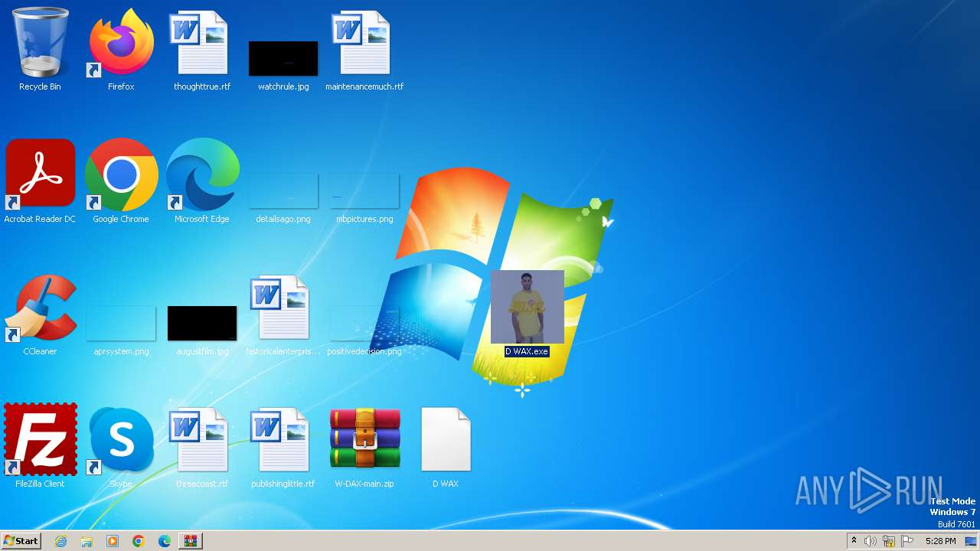
Task: Open Edge from the taskbar
Action: (x=165, y=541)
